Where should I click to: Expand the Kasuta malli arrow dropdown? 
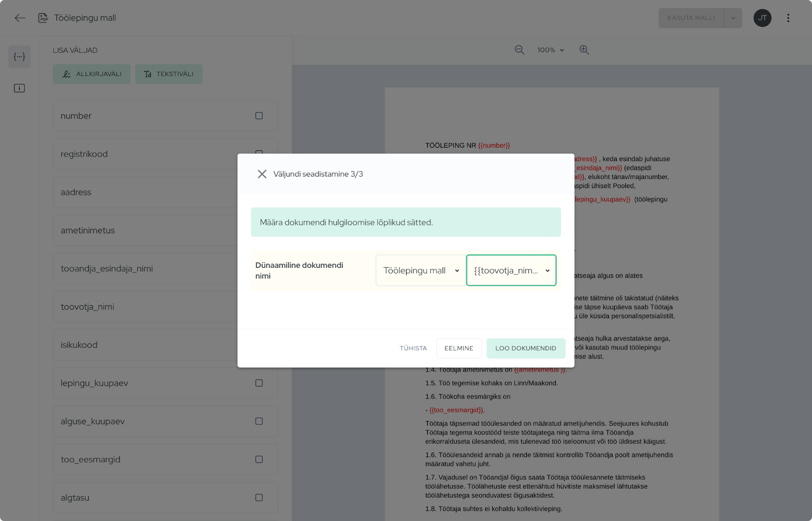[733, 18]
